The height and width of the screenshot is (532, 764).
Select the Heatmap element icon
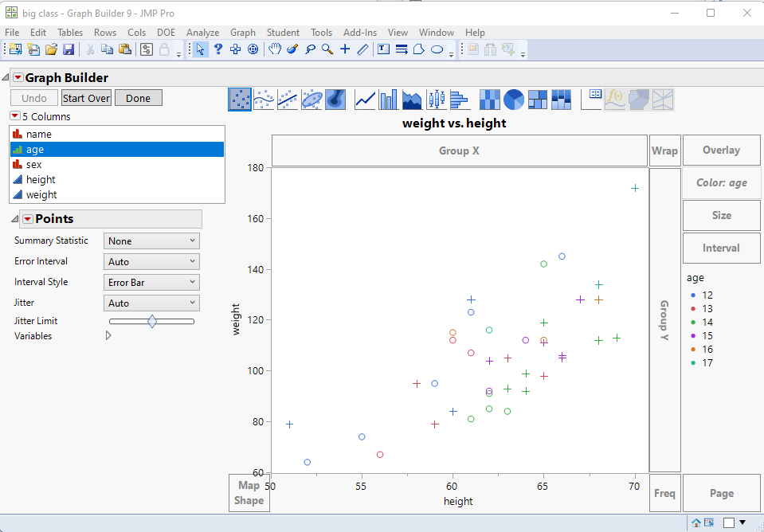coord(490,100)
